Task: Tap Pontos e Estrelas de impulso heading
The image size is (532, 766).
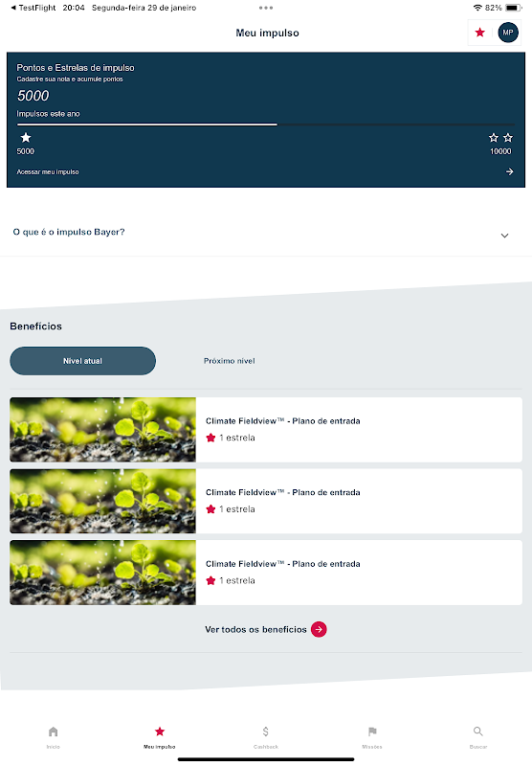Action: tap(76, 68)
